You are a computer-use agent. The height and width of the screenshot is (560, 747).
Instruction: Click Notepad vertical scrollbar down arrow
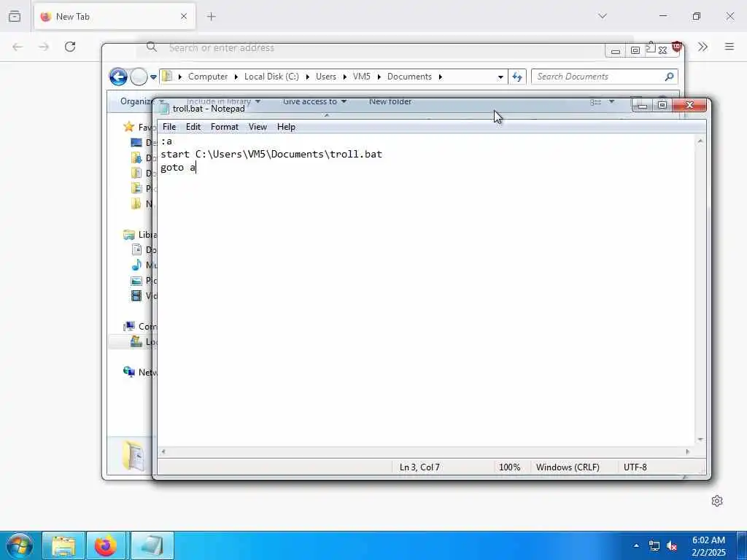(x=700, y=440)
